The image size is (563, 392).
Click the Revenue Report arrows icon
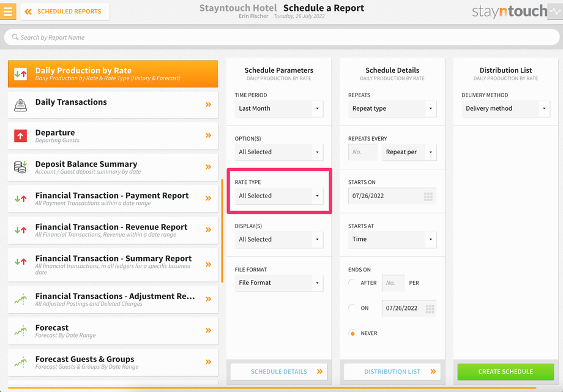point(20,230)
